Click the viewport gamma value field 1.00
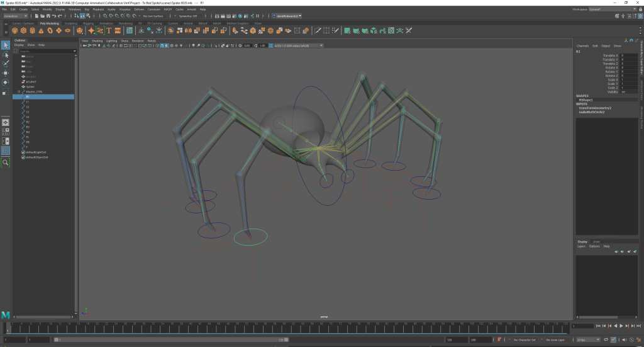 [x=262, y=45]
